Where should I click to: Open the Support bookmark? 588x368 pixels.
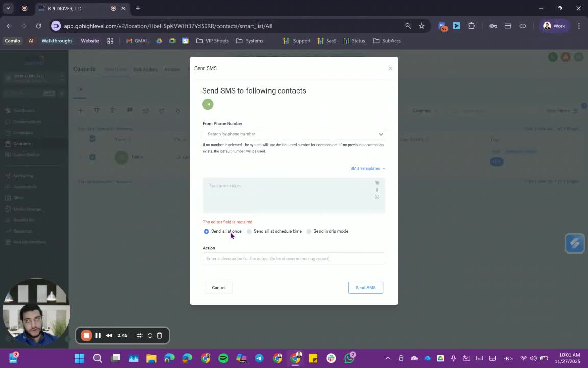[297, 41]
